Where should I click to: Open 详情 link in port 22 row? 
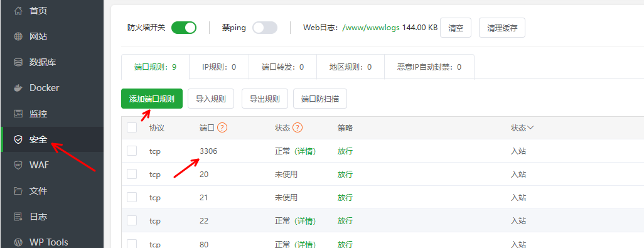coord(305,221)
